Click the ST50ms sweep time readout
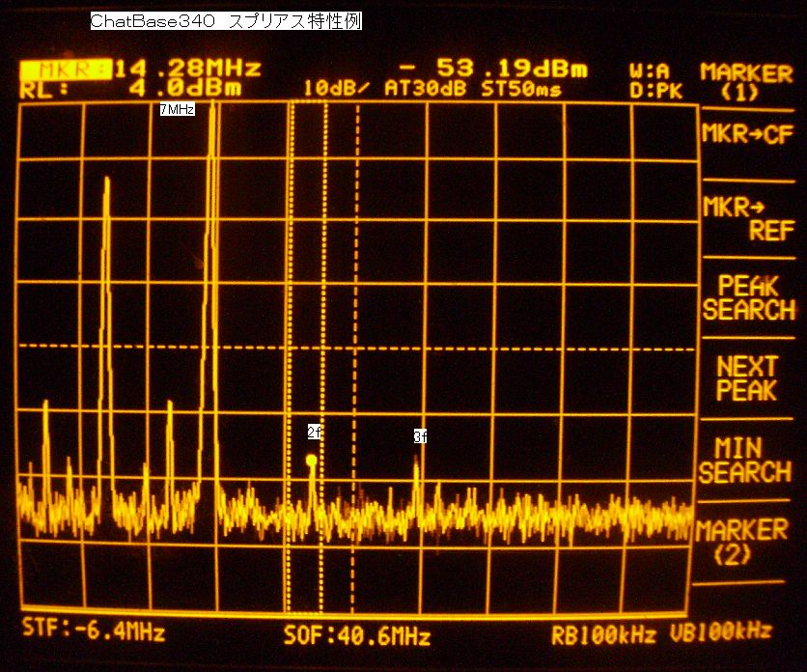807x672 pixels. point(521,89)
